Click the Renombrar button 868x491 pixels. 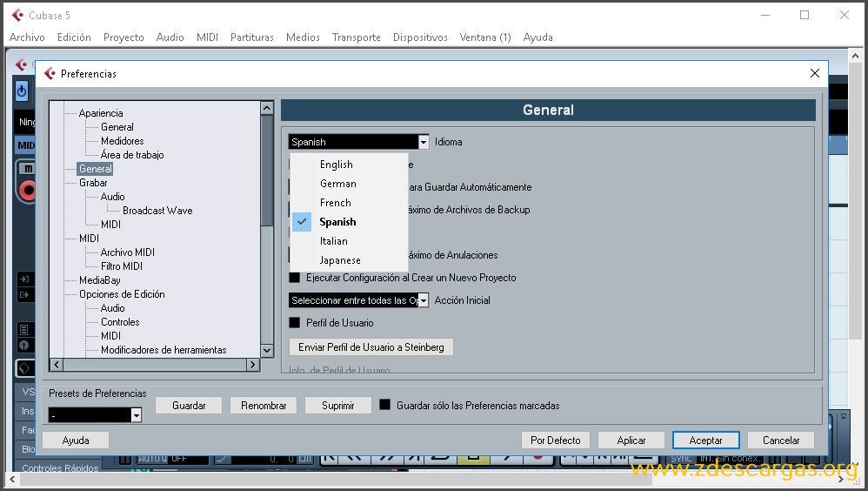point(264,406)
